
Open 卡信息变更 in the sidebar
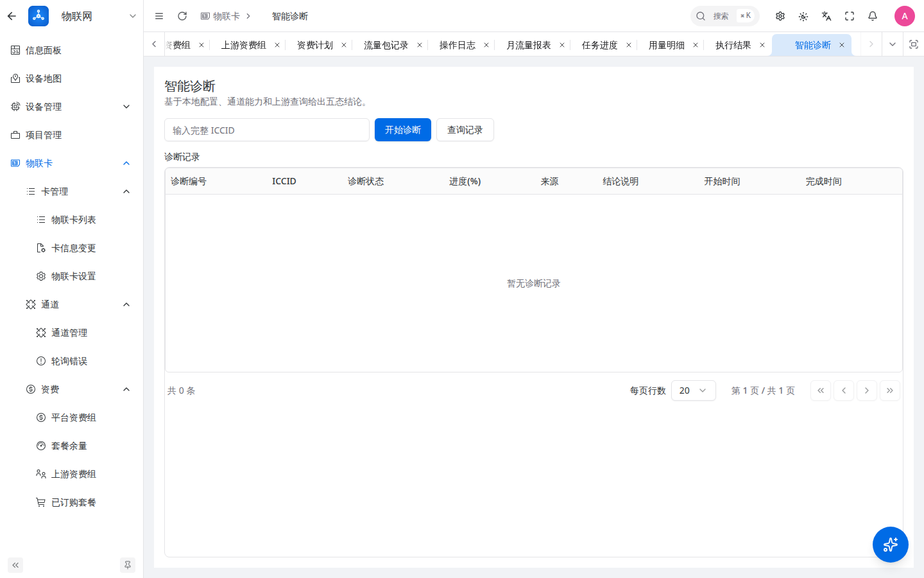[71, 248]
